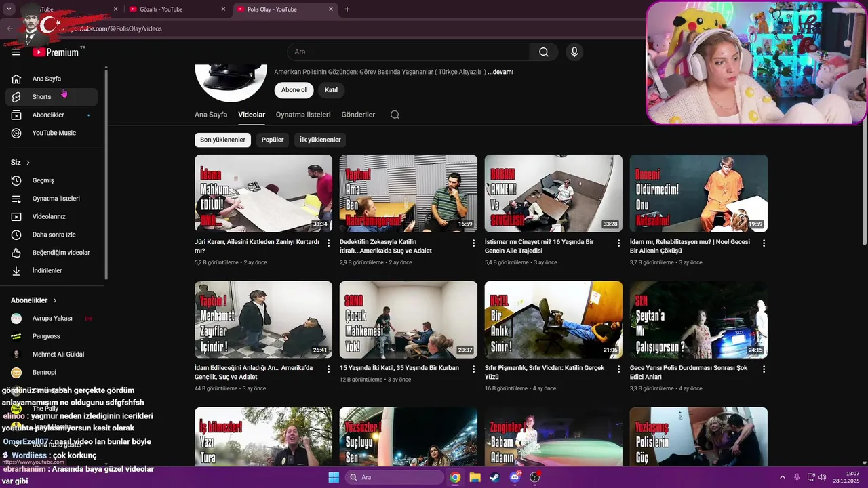Open Steam from the taskbar
This screenshot has width=868, height=488.
[494, 477]
